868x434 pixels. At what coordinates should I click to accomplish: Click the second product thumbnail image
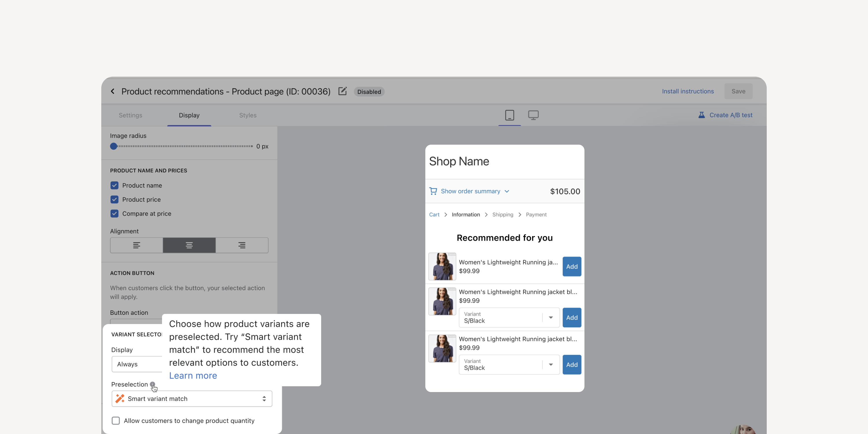pyautogui.click(x=442, y=301)
